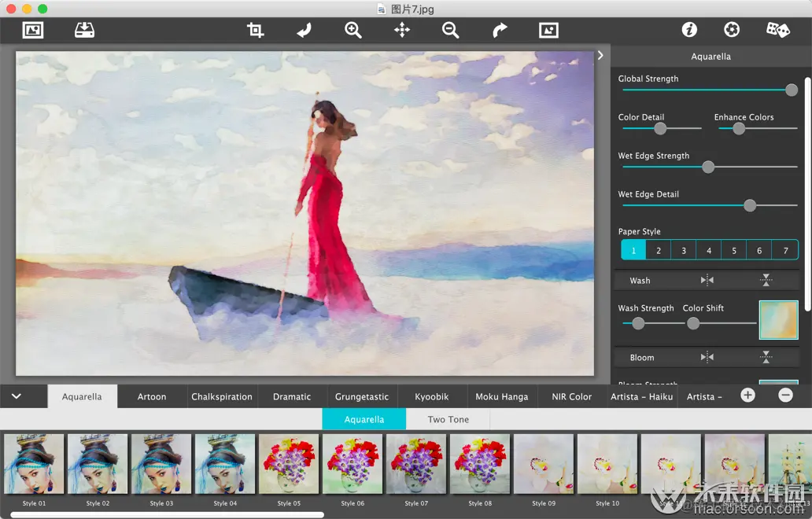Click the settings panel vertical scrollbar
812x519 pixels.
tap(807, 194)
